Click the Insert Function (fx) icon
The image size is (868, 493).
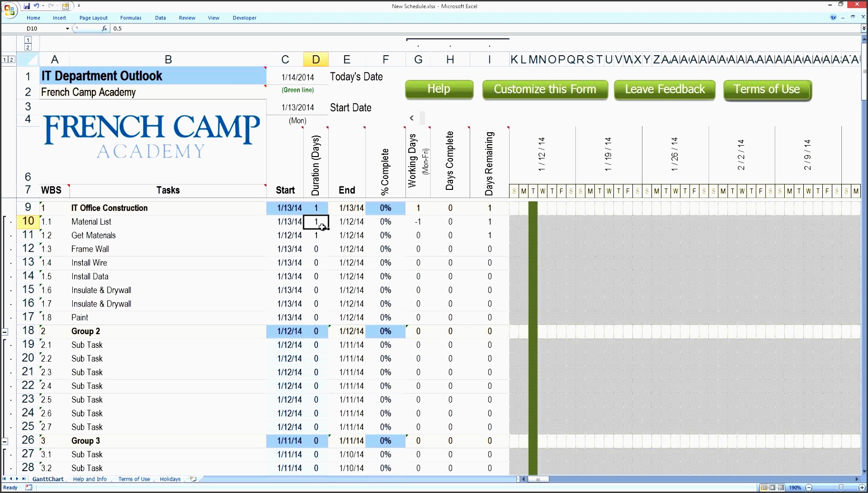pyautogui.click(x=103, y=28)
